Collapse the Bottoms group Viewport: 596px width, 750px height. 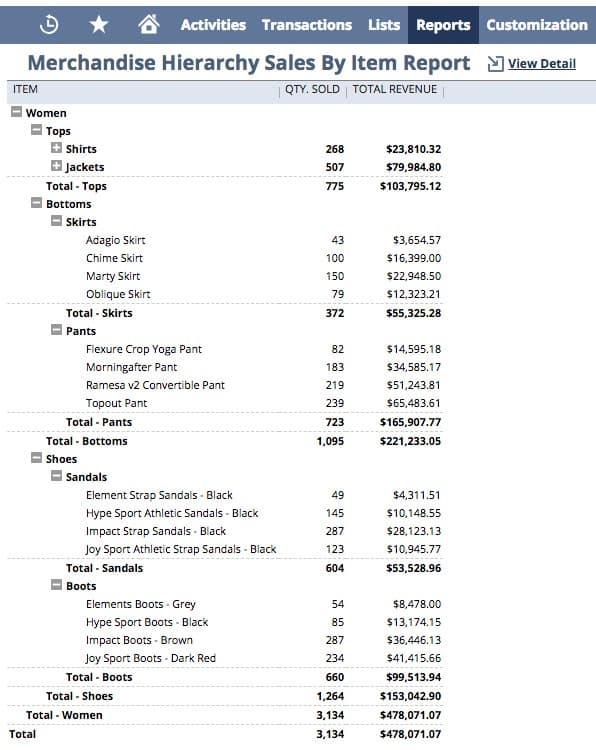36,203
